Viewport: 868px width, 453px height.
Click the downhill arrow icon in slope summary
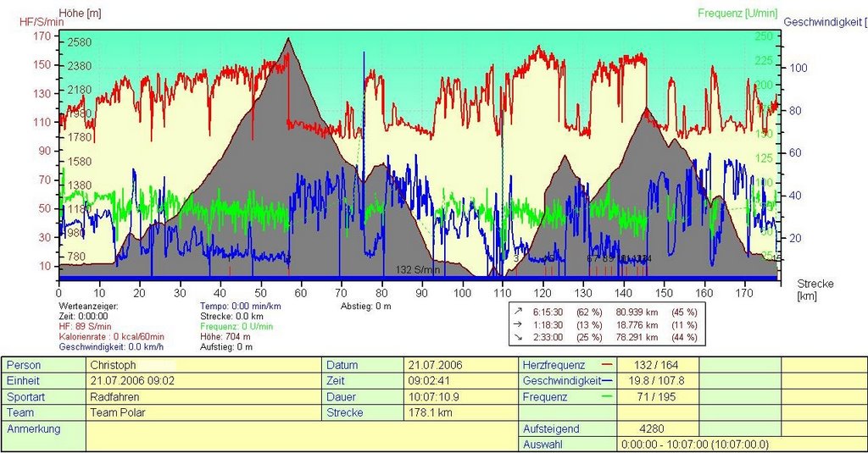coord(519,337)
